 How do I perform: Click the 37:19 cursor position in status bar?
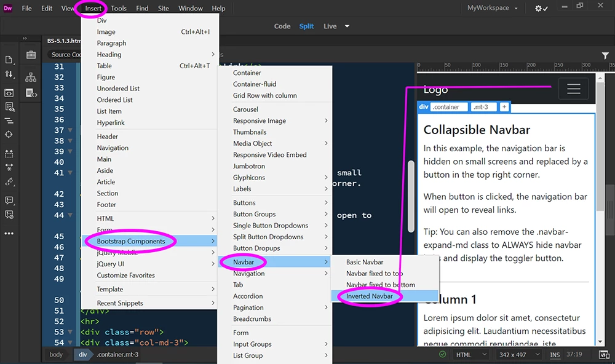pyautogui.click(x=574, y=354)
